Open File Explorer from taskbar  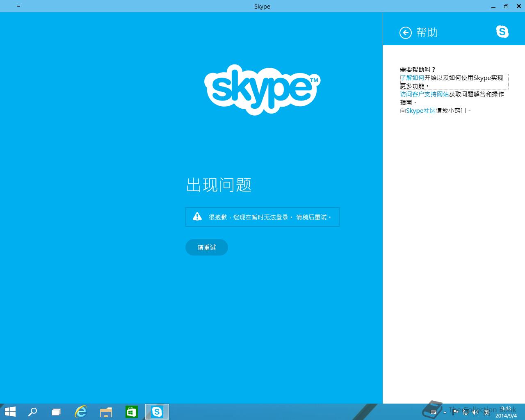(x=106, y=412)
